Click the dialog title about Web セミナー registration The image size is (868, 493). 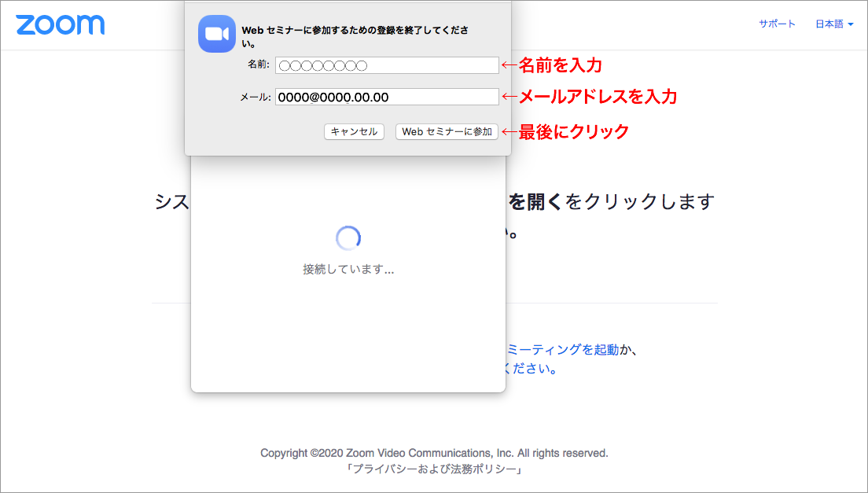(355, 36)
